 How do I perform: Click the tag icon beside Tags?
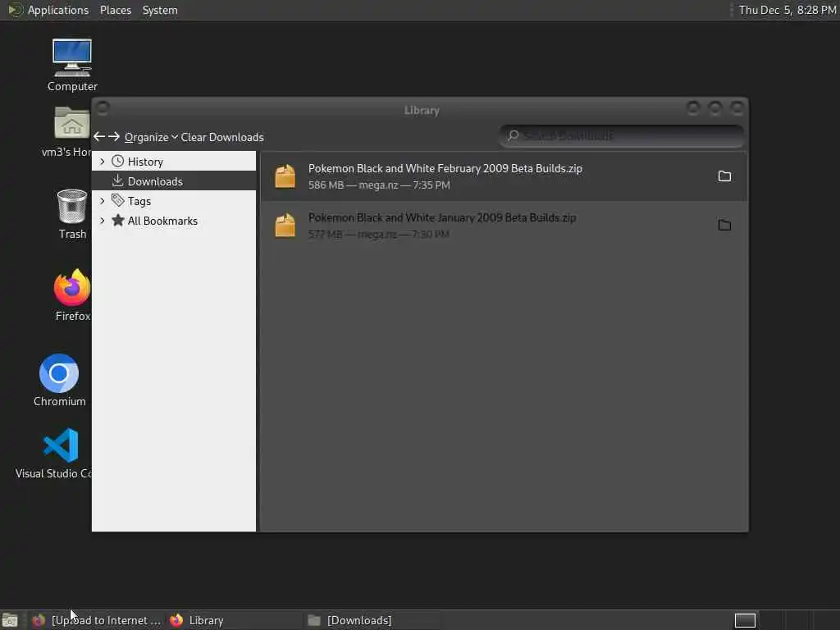118,200
